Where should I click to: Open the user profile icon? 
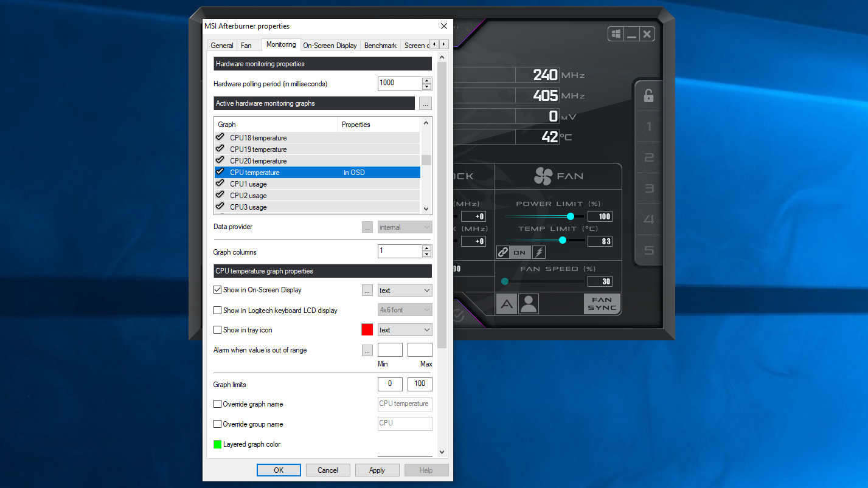pos(528,303)
